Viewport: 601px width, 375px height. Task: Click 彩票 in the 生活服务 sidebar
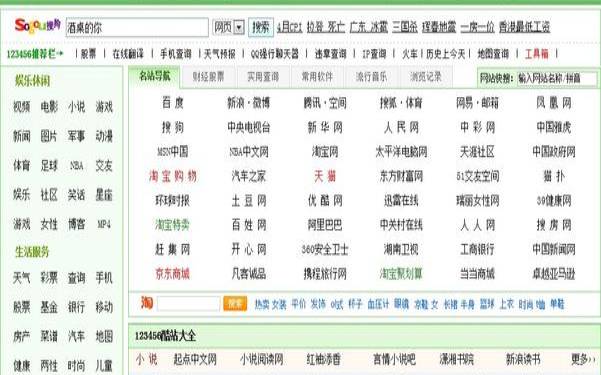[x=49, y=278]
